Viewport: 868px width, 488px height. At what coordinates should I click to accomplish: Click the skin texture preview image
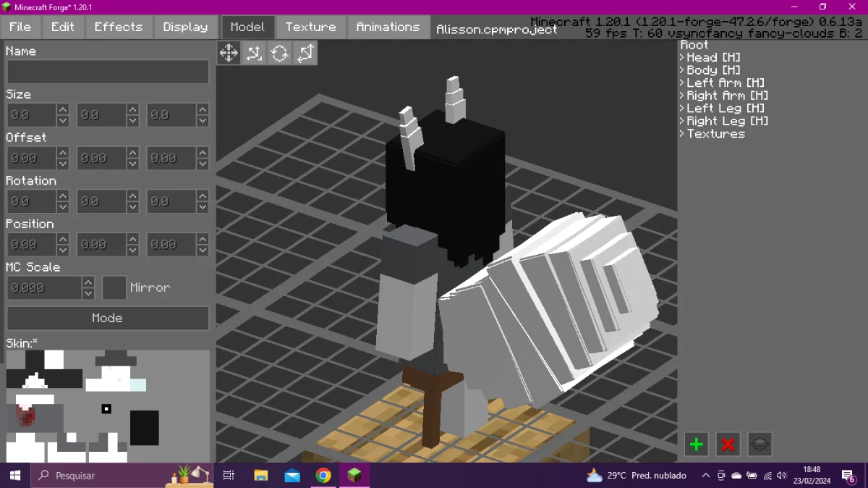[x=108, y=406]
